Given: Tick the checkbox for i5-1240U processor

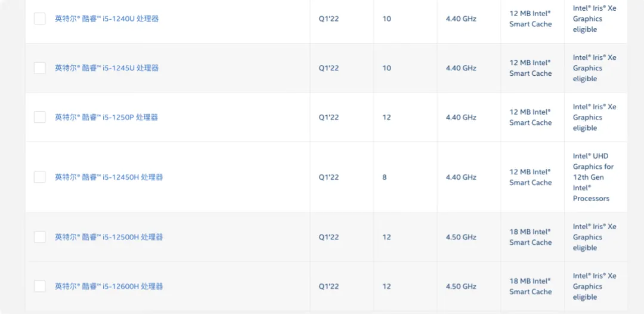Looking at the screenshot, I should [x=40, y=19].
